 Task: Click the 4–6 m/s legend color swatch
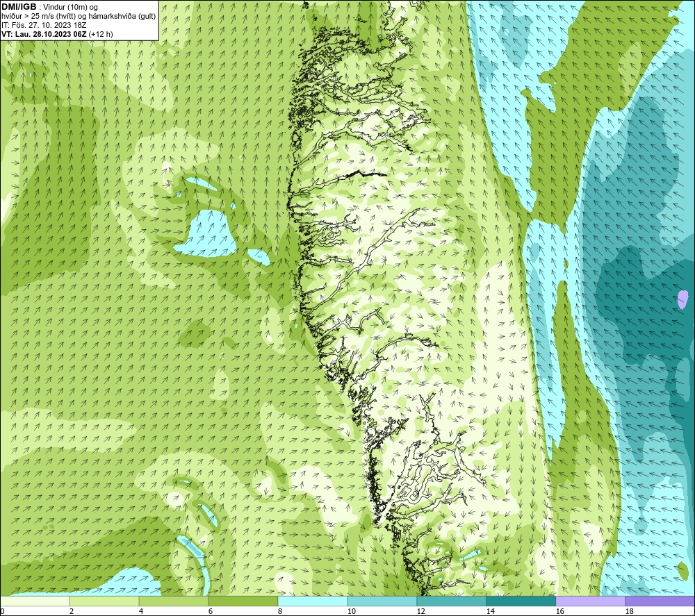174,601
